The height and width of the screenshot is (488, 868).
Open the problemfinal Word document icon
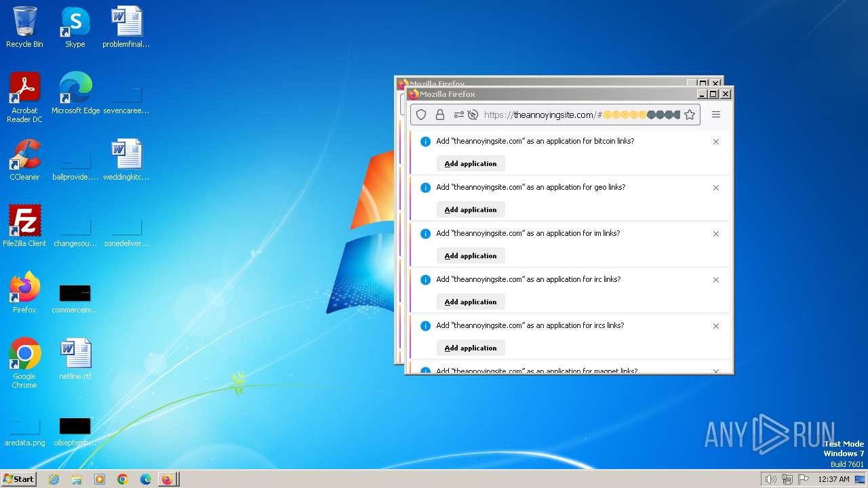tap(126, 27)
